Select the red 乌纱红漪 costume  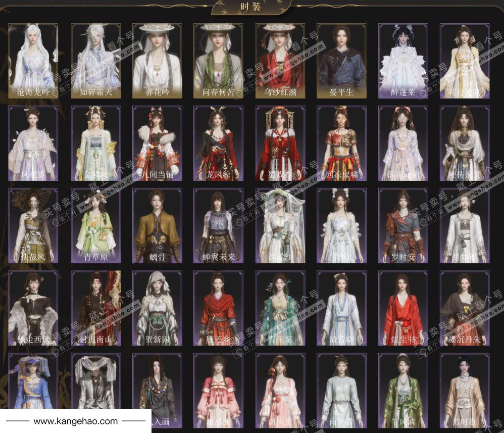(280, 61)
